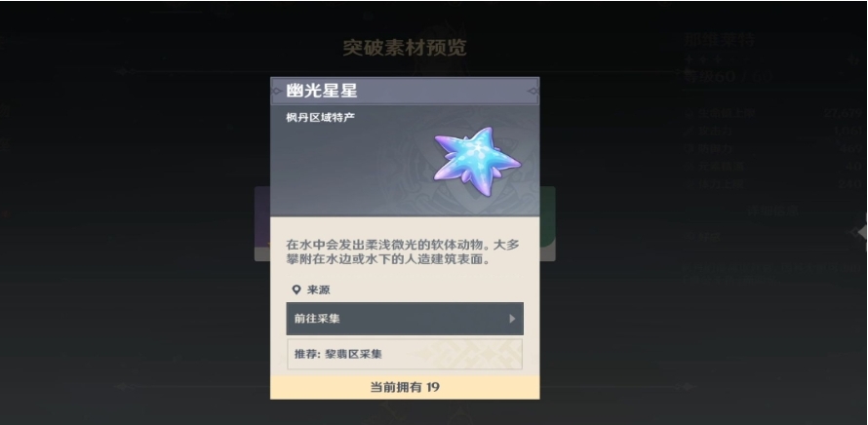Click the dimmed 攻击力 stat icon
Screen dimensions: 868x425
(690, 132)
